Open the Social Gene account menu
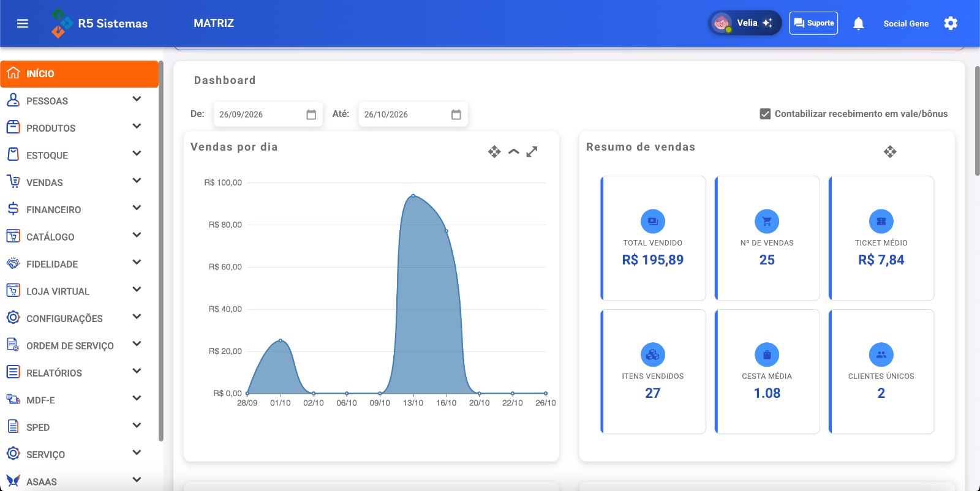Viewport: 980px width, 491px height. tap(906, 24)
